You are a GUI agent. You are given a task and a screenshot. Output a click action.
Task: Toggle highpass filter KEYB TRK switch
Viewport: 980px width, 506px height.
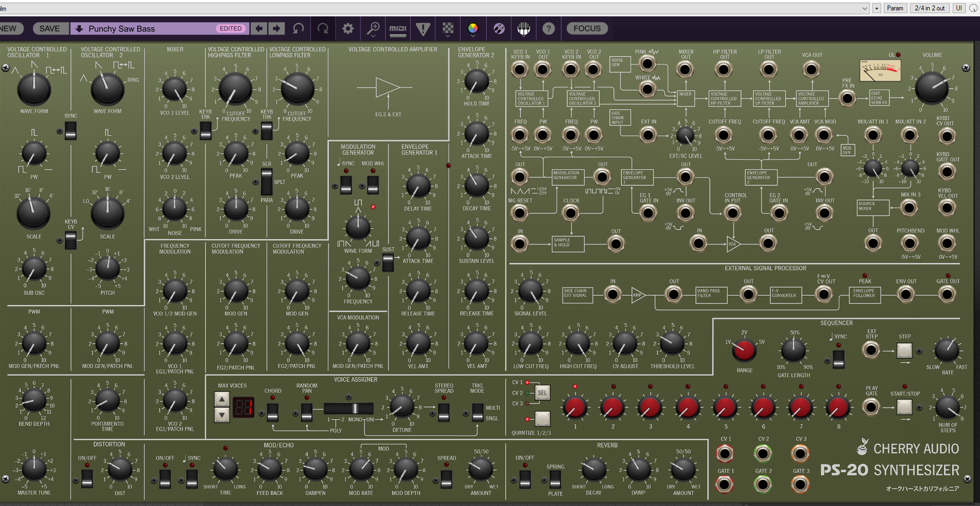coord(205,130)
